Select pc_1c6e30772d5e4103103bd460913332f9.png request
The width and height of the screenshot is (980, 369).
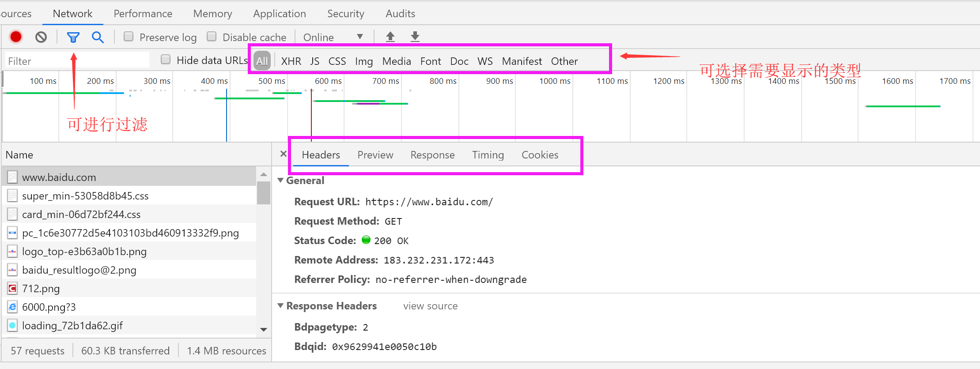tap(129, 233)
